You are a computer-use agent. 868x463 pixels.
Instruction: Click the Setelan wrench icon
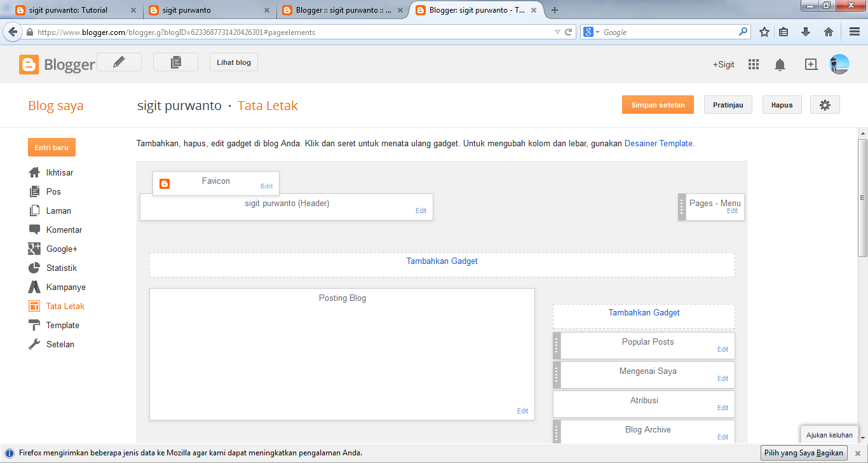coord(34,344)
